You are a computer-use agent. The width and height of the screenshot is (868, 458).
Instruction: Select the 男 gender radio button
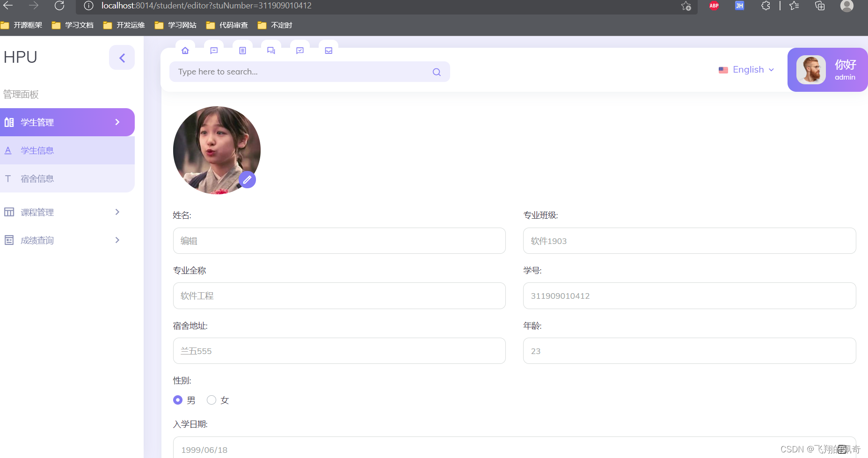177,400
